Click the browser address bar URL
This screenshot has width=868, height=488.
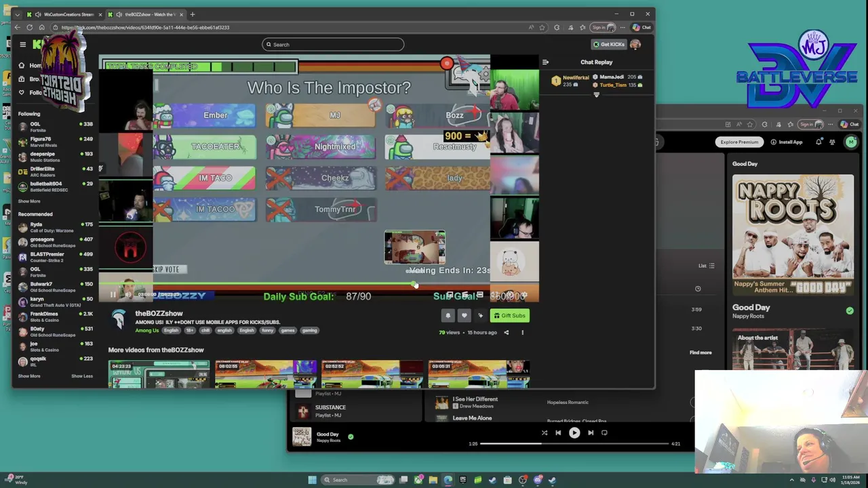coord(145,28)
